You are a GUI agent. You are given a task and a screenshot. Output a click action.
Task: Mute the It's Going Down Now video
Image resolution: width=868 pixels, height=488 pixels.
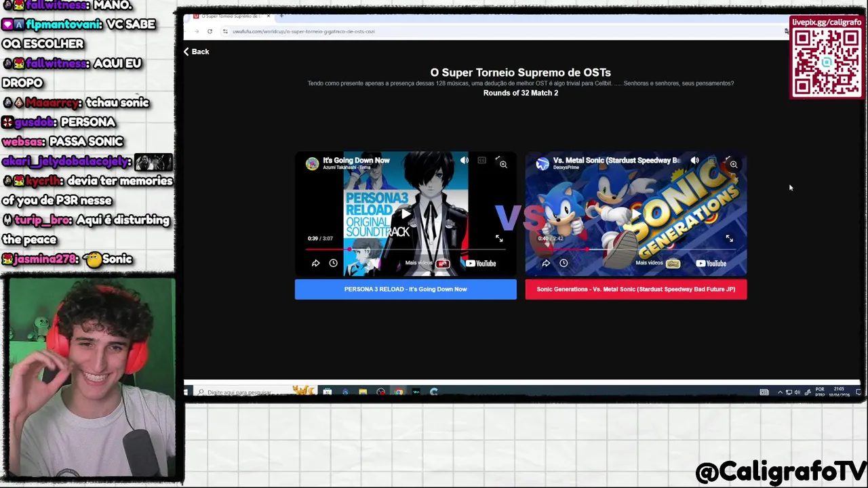(464, 161)
